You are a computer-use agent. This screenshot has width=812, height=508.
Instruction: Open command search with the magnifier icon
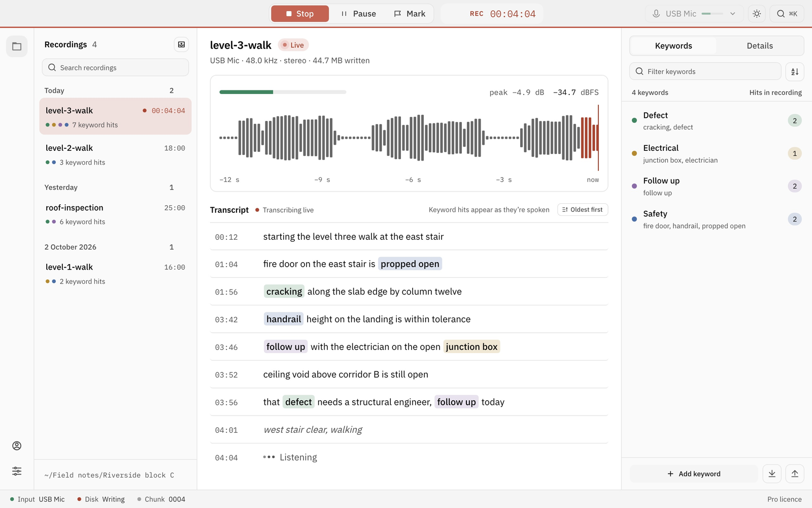pos(787,14)
